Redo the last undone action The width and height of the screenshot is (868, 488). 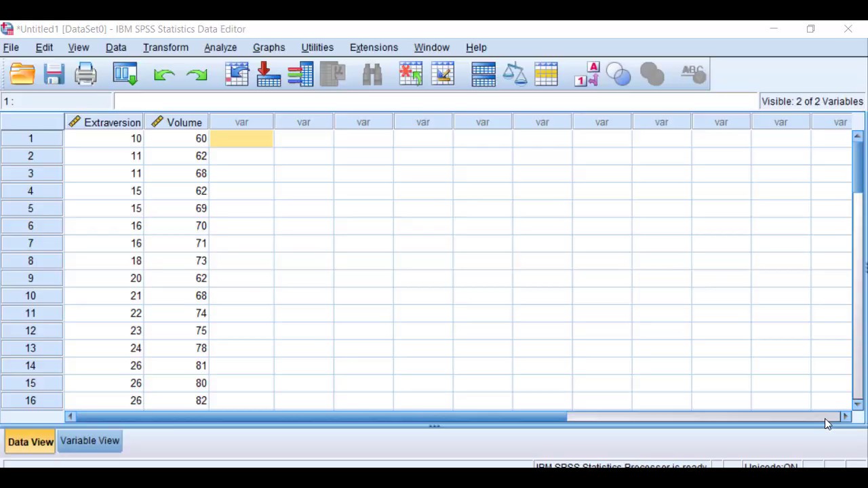(197, 75)
